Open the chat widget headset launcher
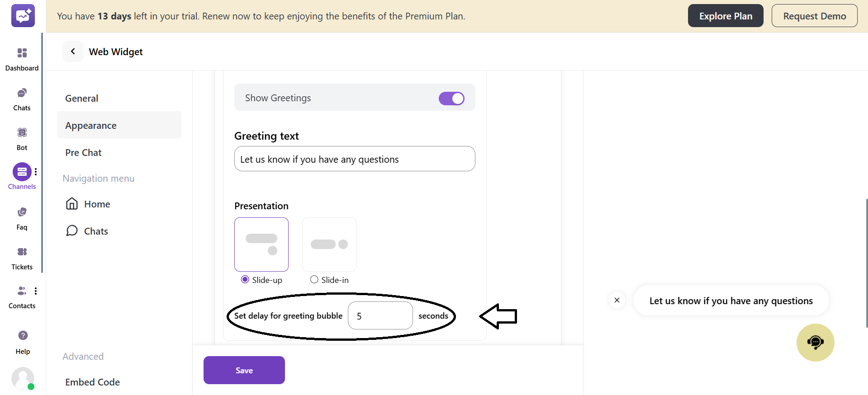The height and width of the screenshot is (395, 868). (x=815, y=342)
